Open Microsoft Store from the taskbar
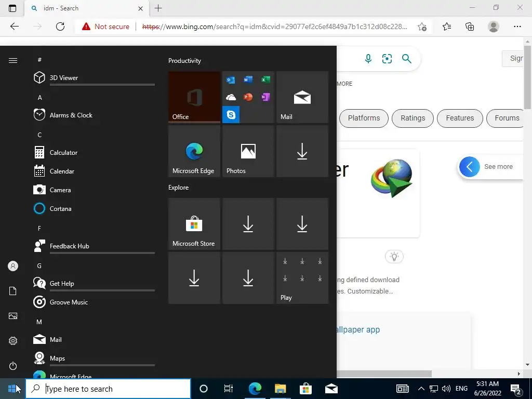 point(305,389)
